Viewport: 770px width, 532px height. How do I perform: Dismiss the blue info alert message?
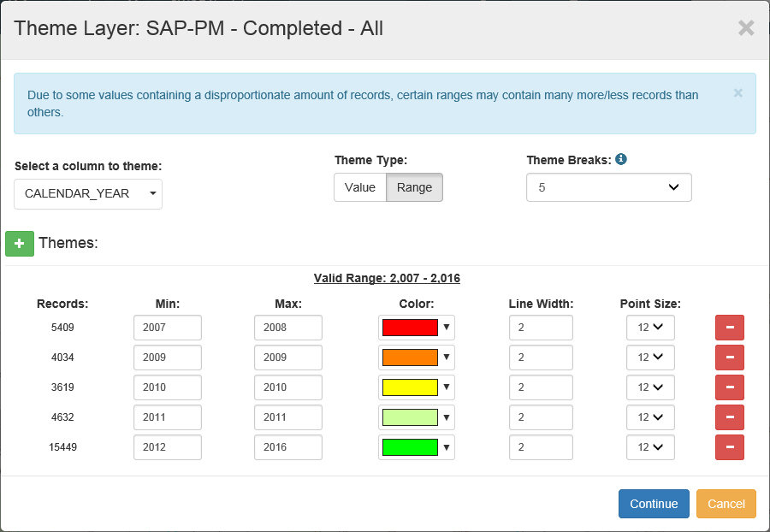pos(737,93)
